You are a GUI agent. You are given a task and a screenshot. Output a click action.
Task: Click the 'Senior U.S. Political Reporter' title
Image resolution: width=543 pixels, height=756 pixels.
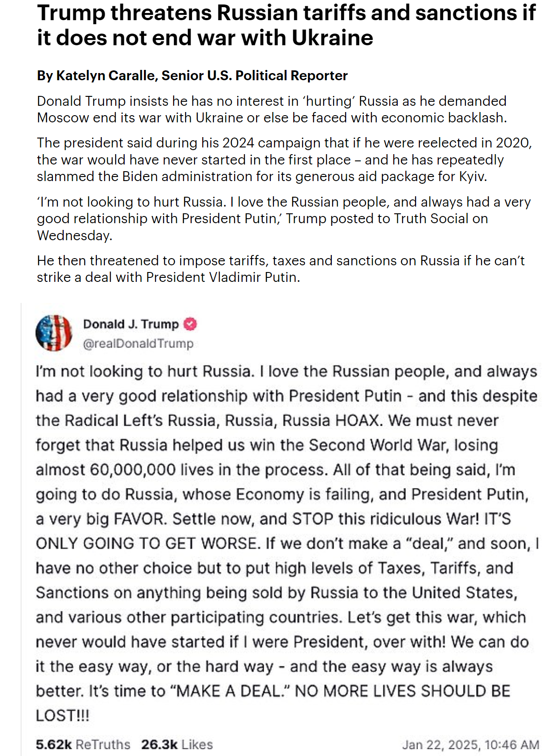(x=254, y=76)
